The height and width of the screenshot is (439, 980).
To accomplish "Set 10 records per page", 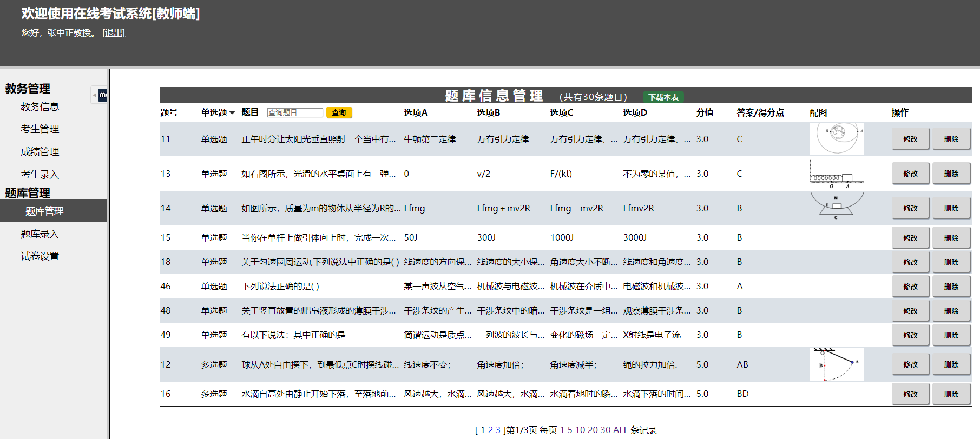I will tap(580, 430).
